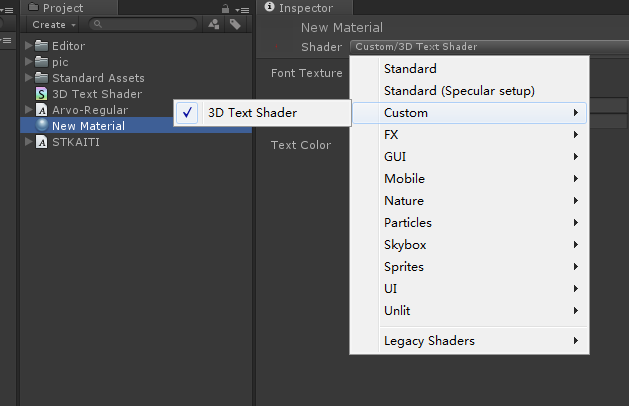
Task: Click the Project panel search field
Action: (x=143, y=24)
